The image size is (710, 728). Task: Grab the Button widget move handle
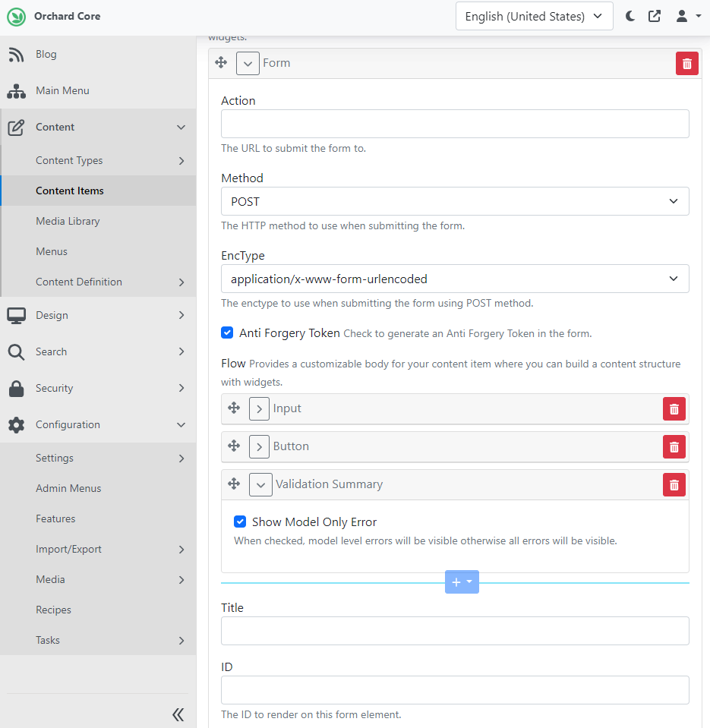coord(234,446)
